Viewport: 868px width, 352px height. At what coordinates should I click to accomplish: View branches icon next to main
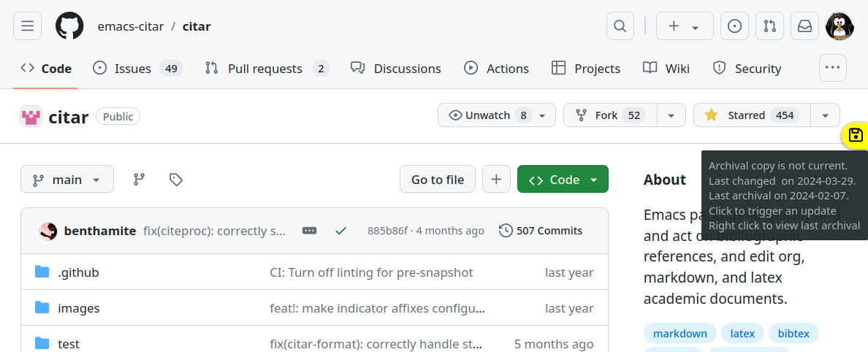139,180
